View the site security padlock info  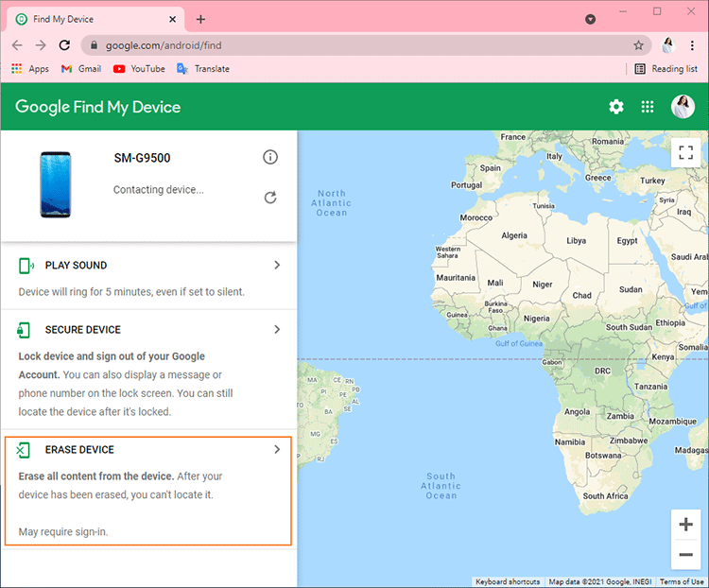pos(94,45)
